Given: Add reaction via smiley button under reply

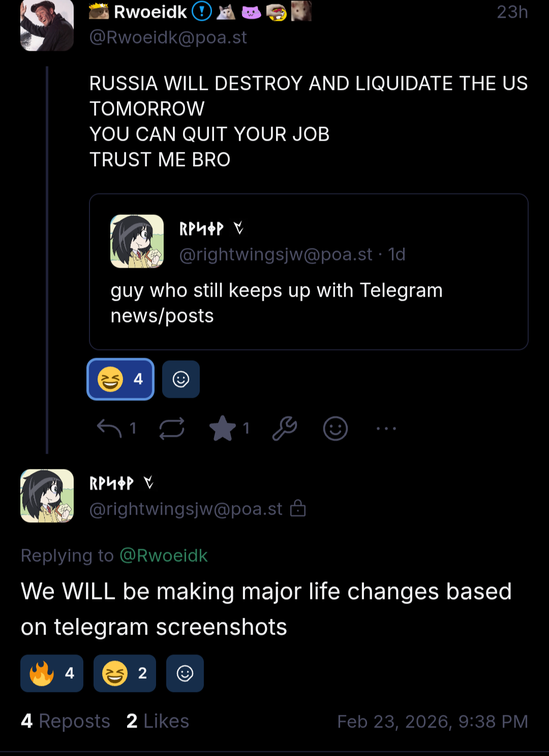Looking at the screenshot, I should [x=185, y=673].
